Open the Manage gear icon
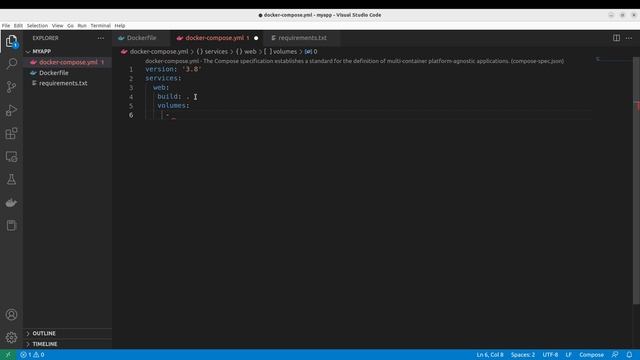This screenshot has width=640, height=360. (11, 337)
